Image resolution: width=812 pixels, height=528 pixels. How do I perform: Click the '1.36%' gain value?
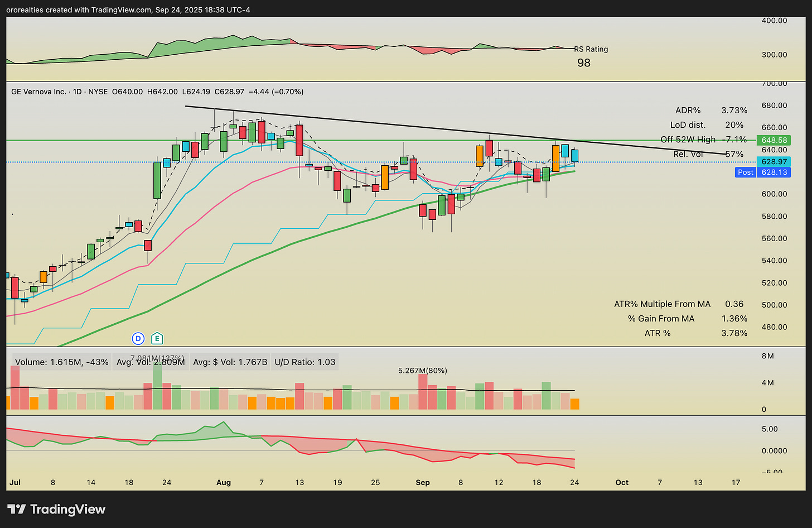(734, 319)
